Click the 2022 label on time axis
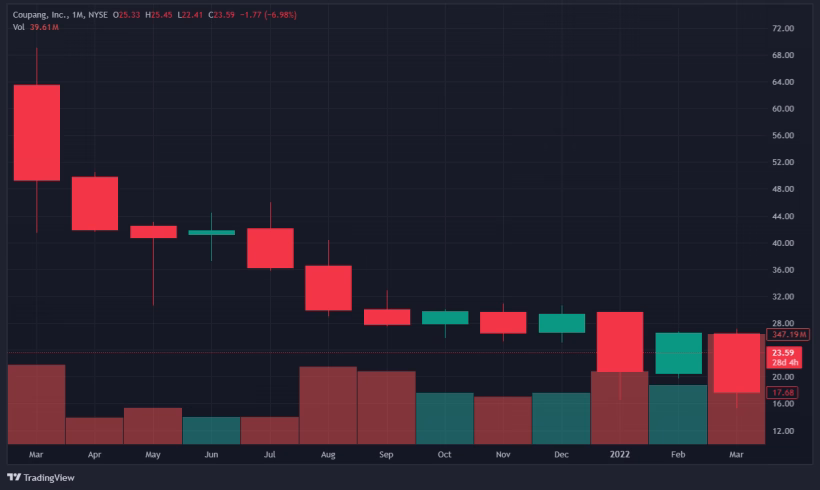Viewport: 820px width, 490px height. 619,454
